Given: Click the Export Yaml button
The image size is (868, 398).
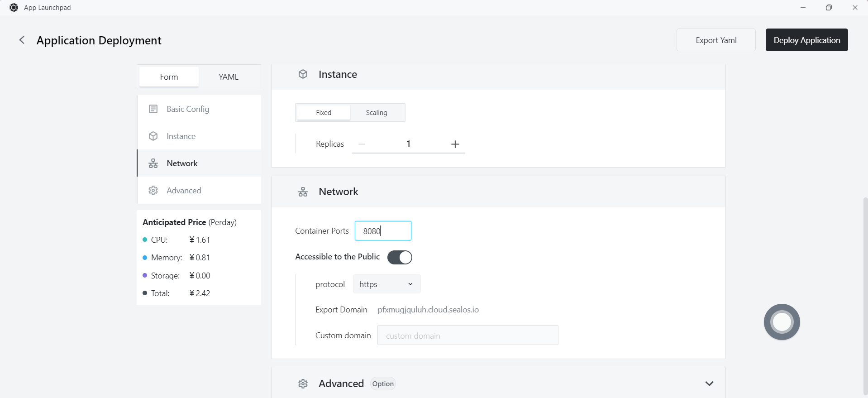Looking at the screenshot, I should (716, 40).
